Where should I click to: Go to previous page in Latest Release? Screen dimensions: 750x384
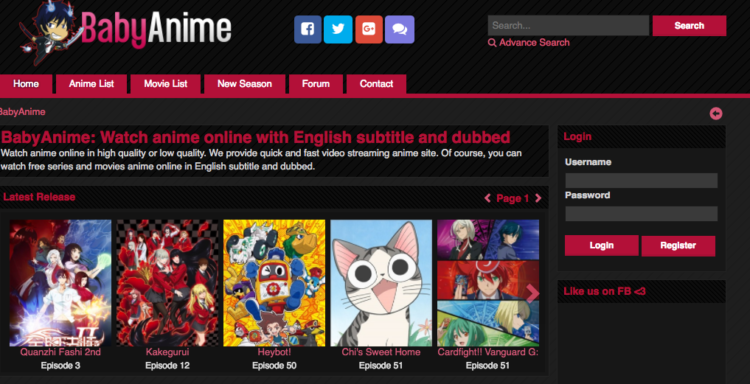click(x=487, y=198)
